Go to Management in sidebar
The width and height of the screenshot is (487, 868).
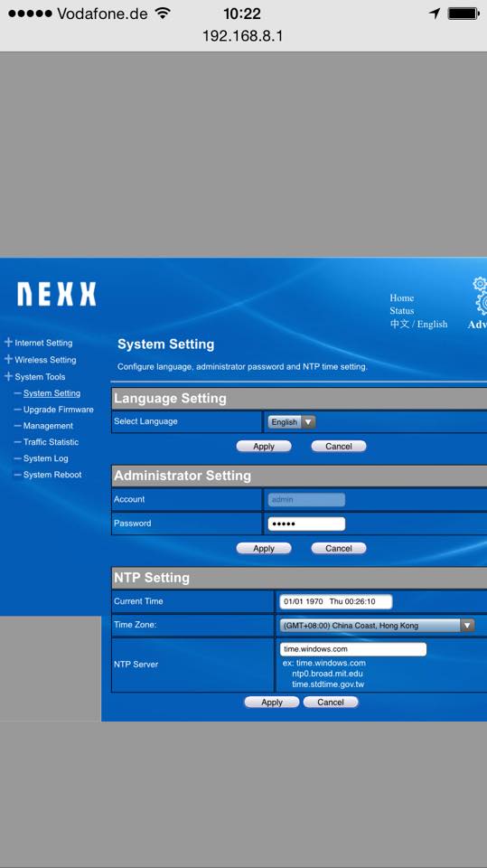pyautogui.click(x=48, y=426)
